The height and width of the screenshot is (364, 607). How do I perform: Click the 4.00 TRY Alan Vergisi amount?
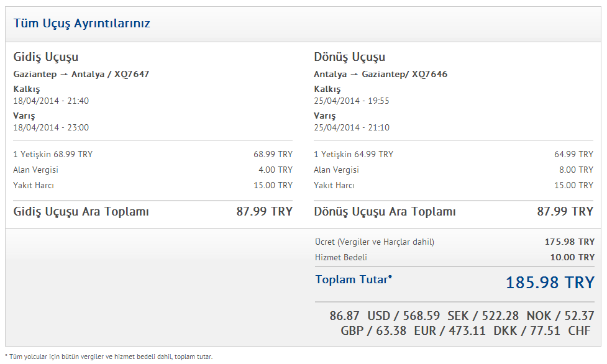(276, 170)
